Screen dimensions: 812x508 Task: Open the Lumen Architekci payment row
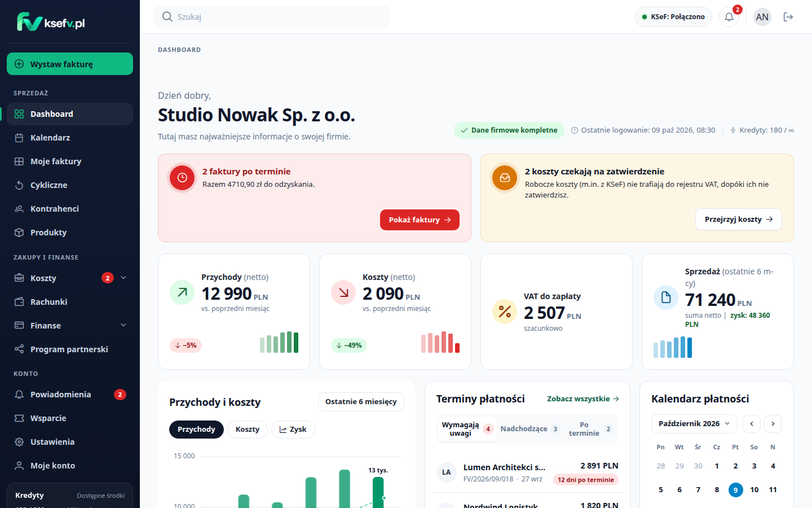(x=527, y=472)
